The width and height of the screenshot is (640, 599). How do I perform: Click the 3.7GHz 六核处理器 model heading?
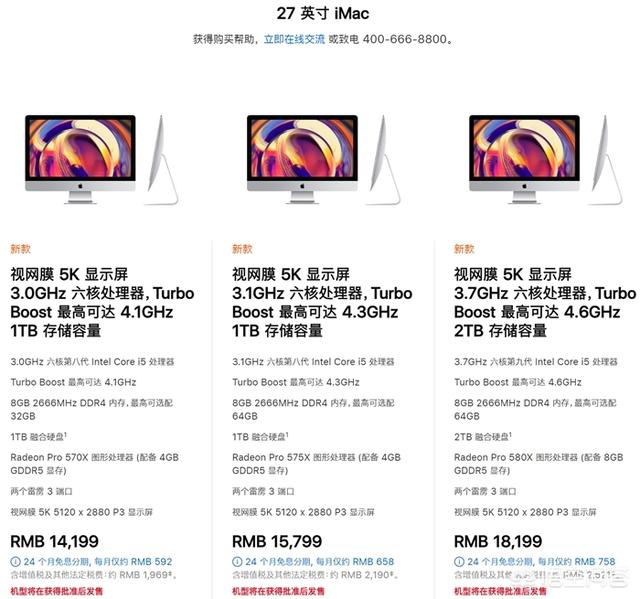[545, 302]
